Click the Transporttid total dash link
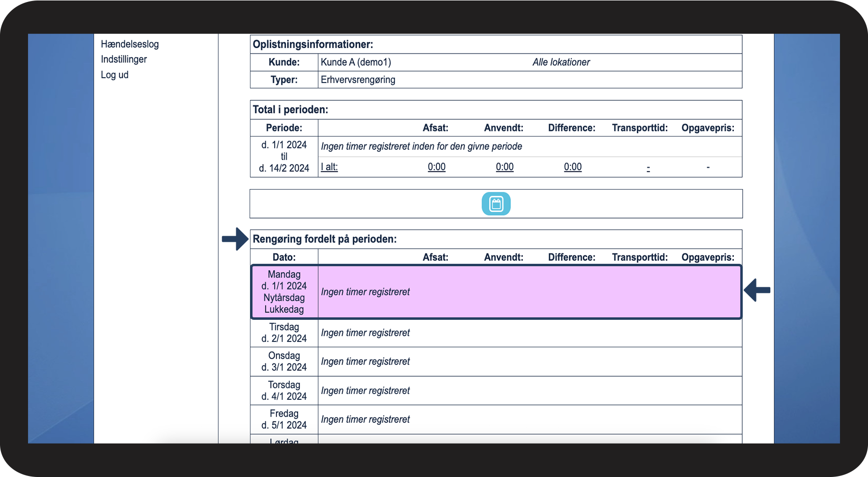 coord(648,168)
